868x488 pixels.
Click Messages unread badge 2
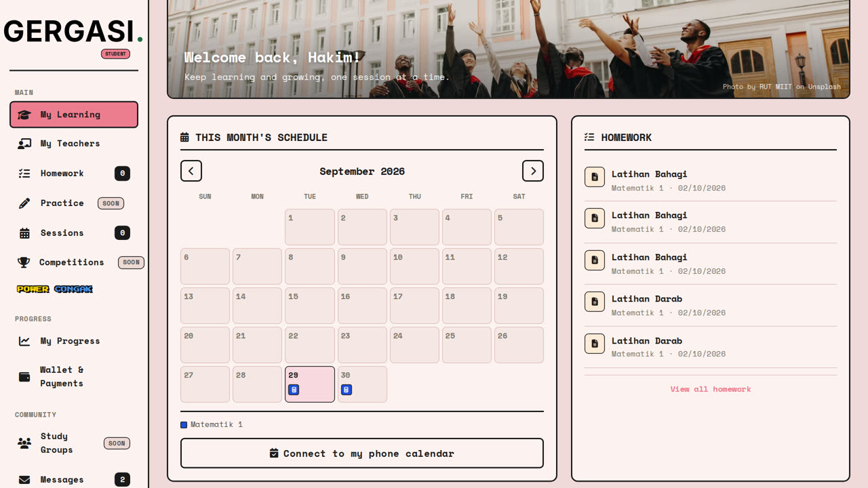pyautogui.click(x=122, y=480)
